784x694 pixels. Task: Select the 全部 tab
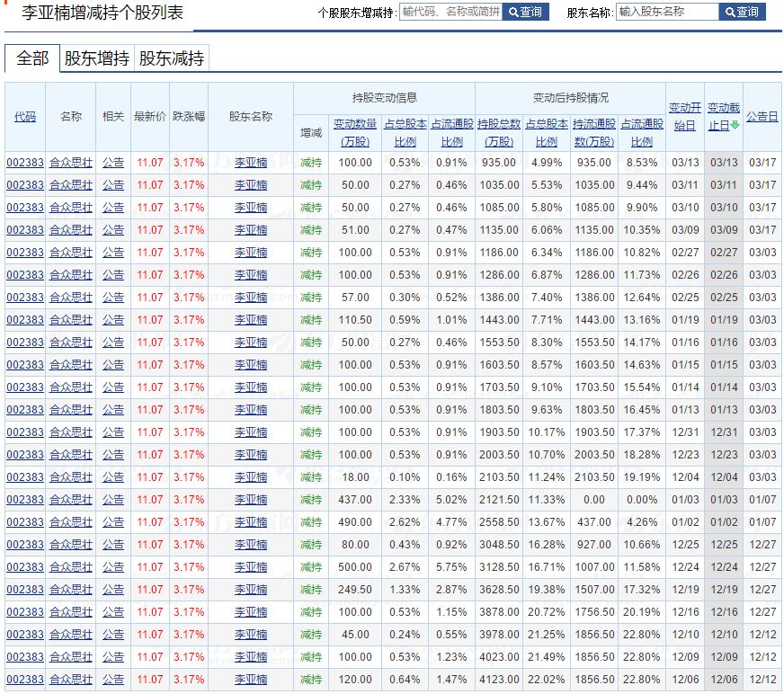click(32, 58)
